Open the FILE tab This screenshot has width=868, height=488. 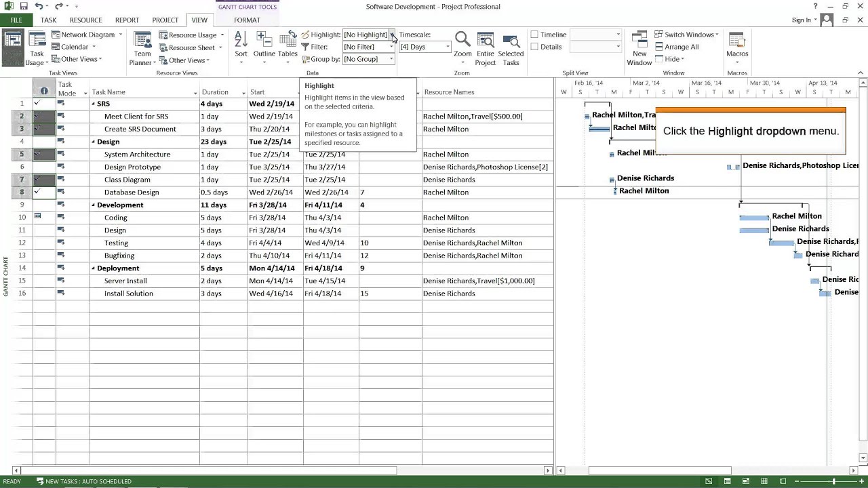point(16,20)
